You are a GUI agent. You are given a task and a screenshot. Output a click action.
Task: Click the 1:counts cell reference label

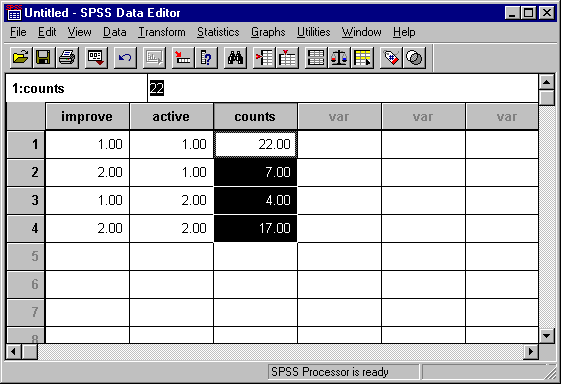[38, 88]
